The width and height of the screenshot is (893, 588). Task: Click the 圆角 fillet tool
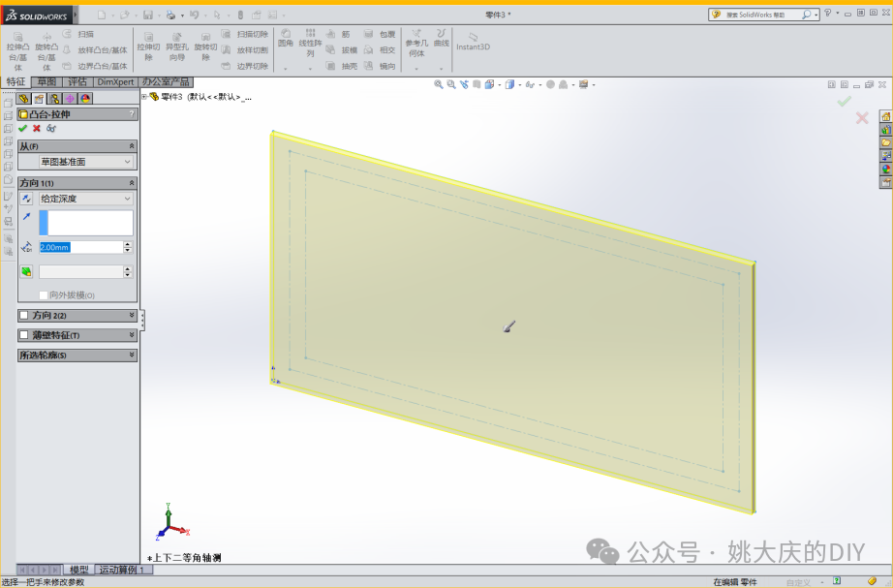[x=286, y=38]
